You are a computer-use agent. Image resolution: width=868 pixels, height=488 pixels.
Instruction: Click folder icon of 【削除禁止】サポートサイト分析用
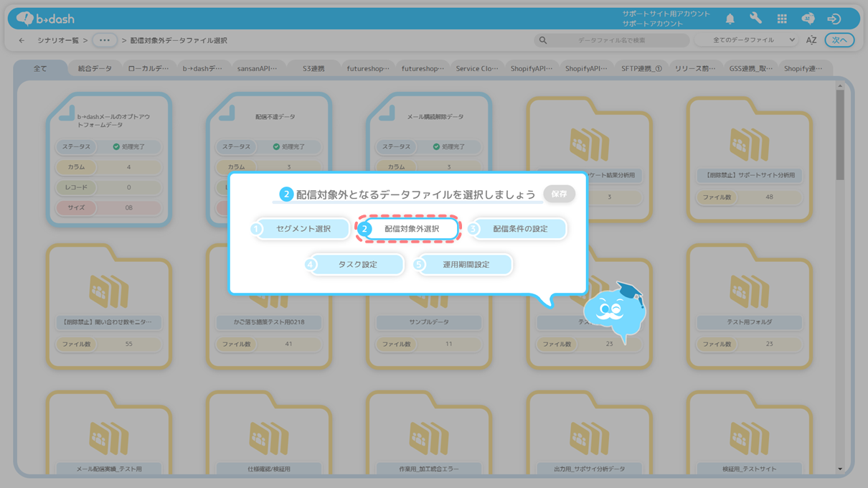tap(749, 144)
